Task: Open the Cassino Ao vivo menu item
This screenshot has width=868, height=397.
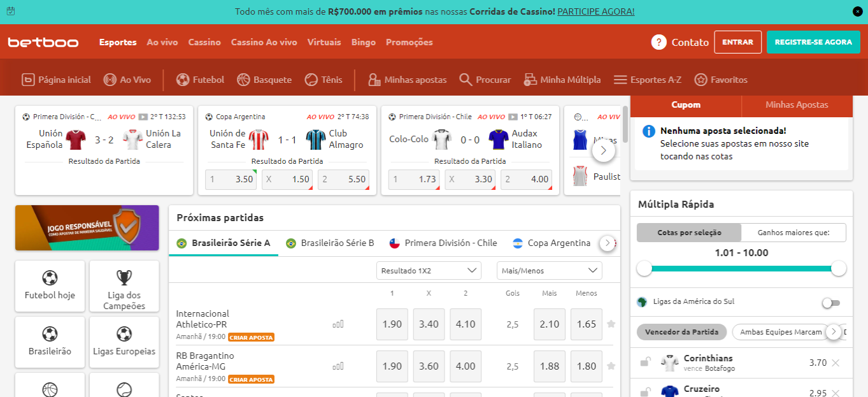Action: (264, 42)
